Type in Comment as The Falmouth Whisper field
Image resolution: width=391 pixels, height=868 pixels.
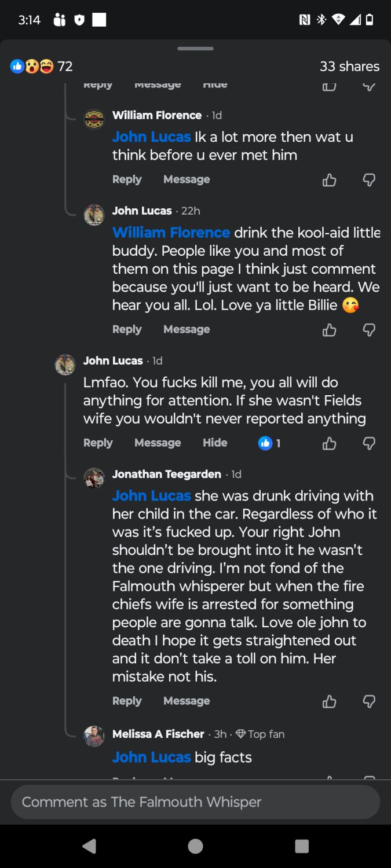click(x=195, y=801)
